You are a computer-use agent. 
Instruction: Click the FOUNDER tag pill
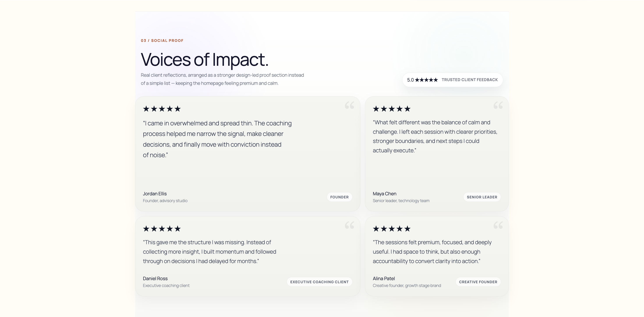point(339,197)
